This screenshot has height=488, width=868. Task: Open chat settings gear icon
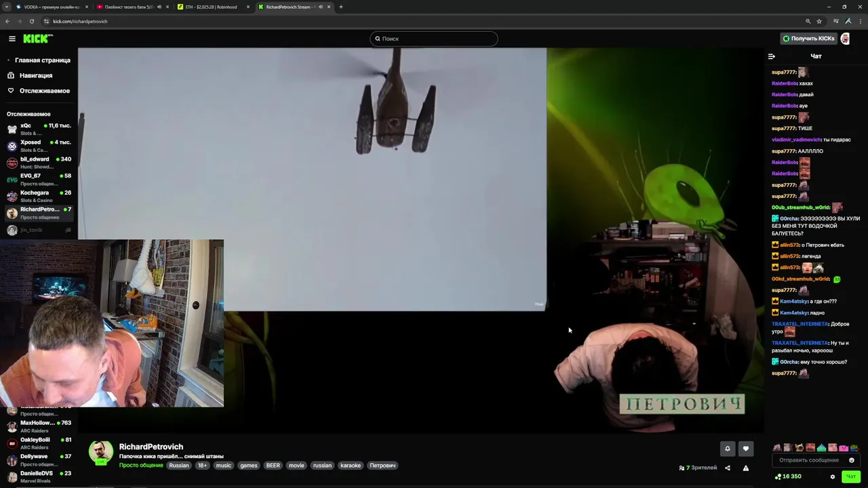pyautogui.click(x=833, y=476)
